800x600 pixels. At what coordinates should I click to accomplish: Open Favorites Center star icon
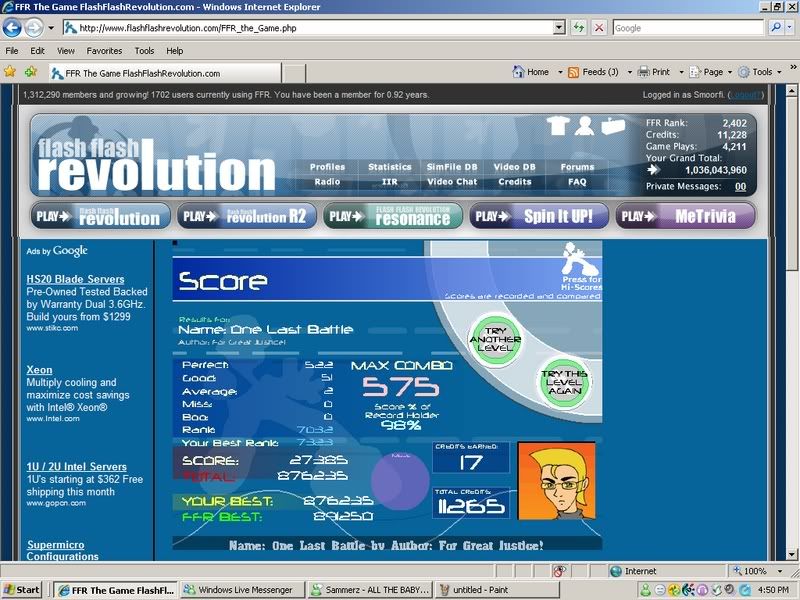coord(10,71)
